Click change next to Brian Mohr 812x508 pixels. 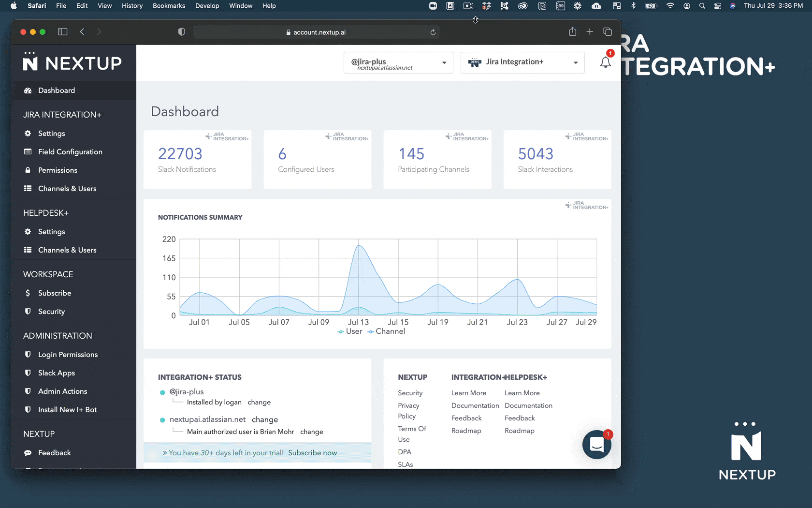click(312, 432)
